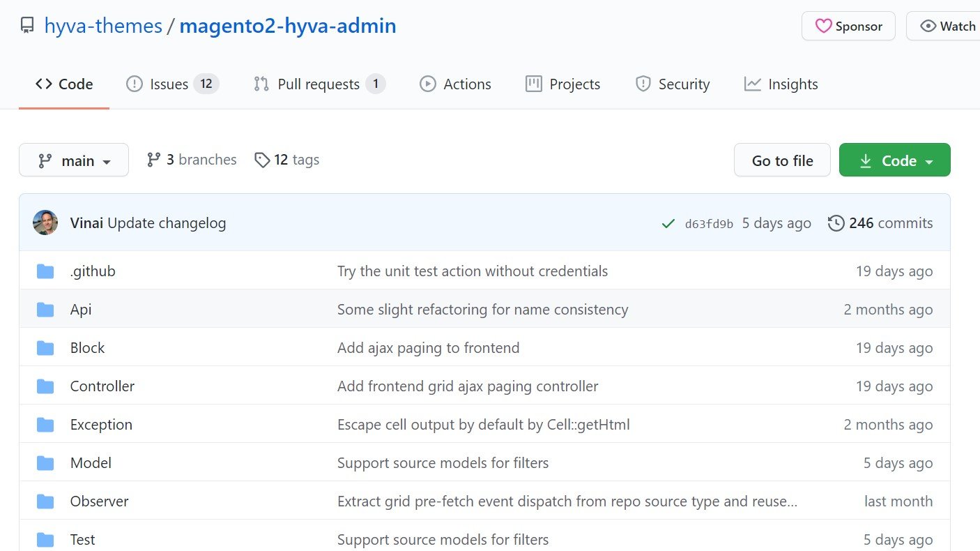Click the folder icon for .github

45,271
